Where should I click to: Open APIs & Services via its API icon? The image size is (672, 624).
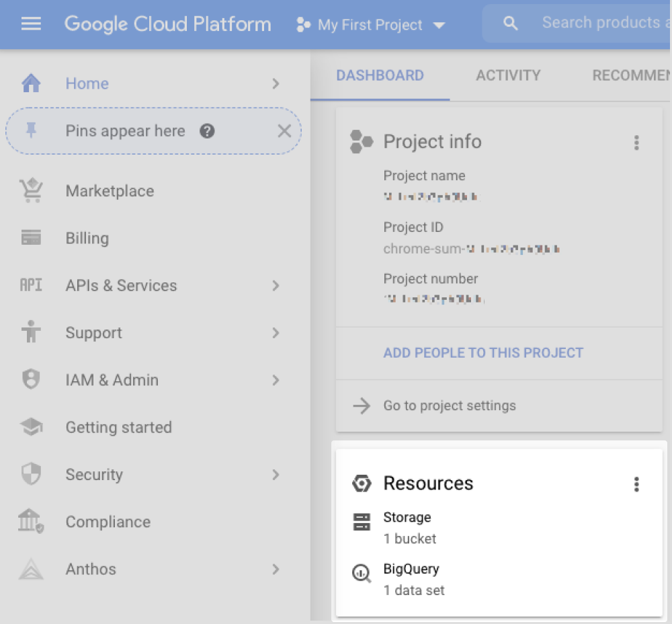pos(31,285)
